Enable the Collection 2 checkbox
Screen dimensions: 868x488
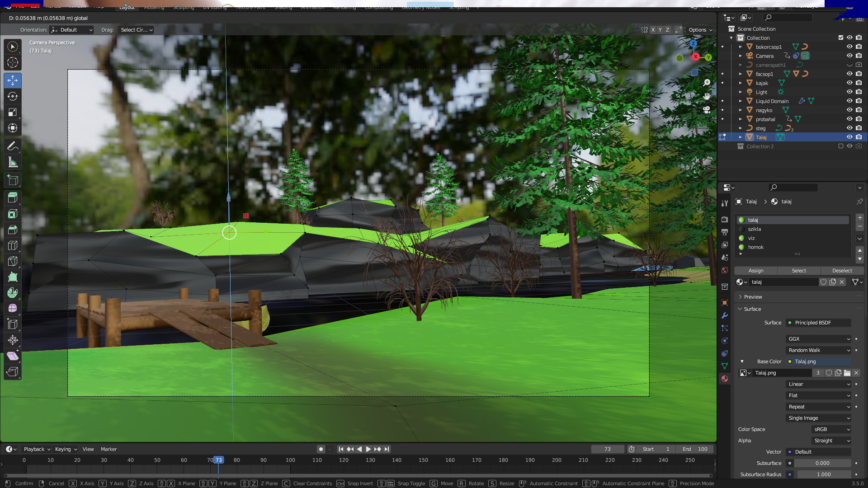coord(841,146)
